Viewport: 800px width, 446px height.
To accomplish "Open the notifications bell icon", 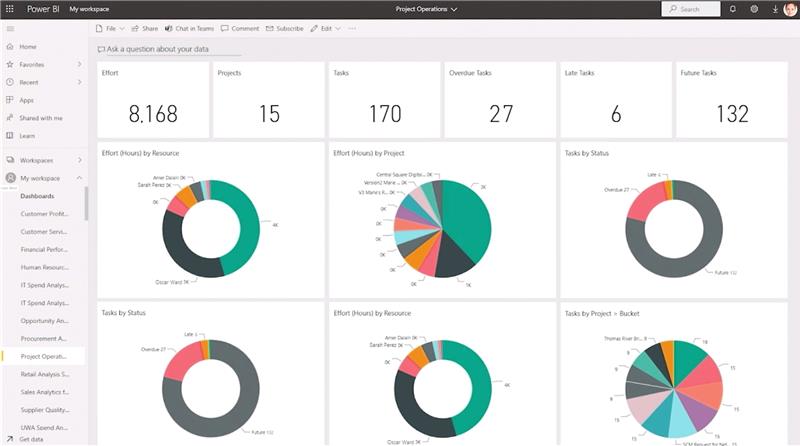I will 733,9.
